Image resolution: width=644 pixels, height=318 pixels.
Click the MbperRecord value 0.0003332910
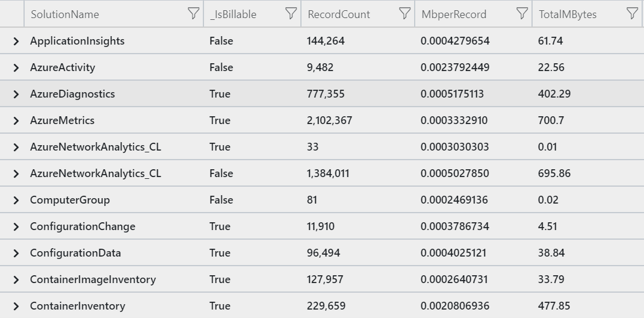[454, 120]
